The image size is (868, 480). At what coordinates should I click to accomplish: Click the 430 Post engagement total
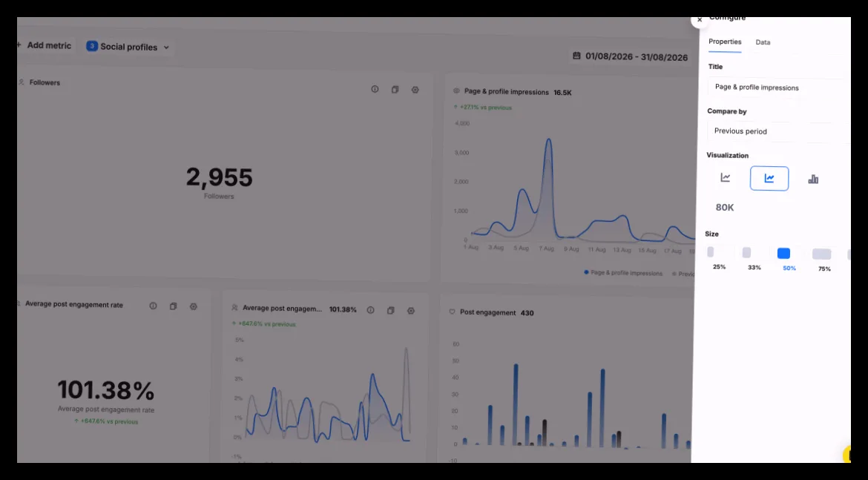(x=527, y=313)
